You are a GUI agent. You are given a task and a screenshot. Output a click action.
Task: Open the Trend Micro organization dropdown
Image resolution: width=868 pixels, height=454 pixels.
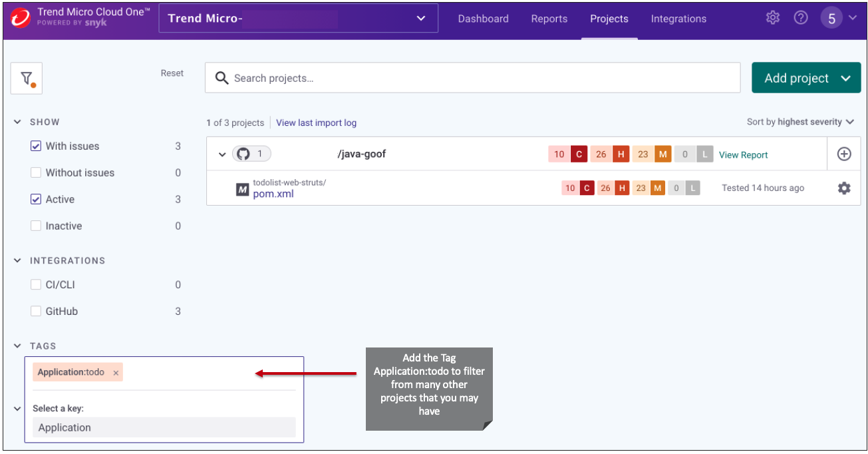tap(298, 18)
